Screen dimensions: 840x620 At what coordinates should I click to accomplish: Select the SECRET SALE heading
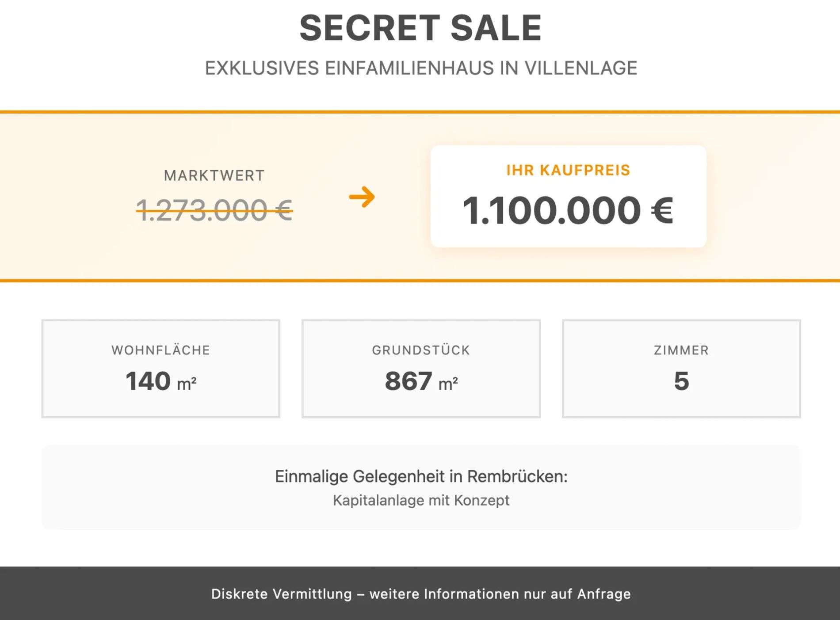420,28
